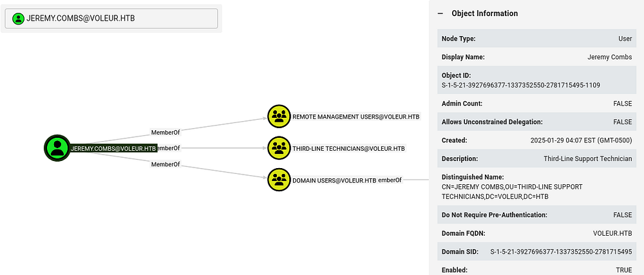
Task: Collapse the Object Information section with minus icon
Action: [440, 14]
